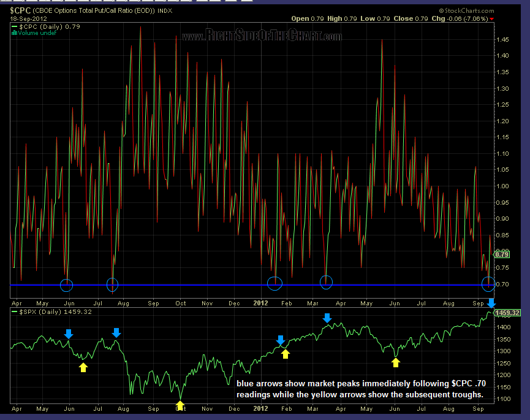This screenshot has width=530, height=420.
Task: Click the yellow arrow at the October 2011 trough
Action: point(180,405)
